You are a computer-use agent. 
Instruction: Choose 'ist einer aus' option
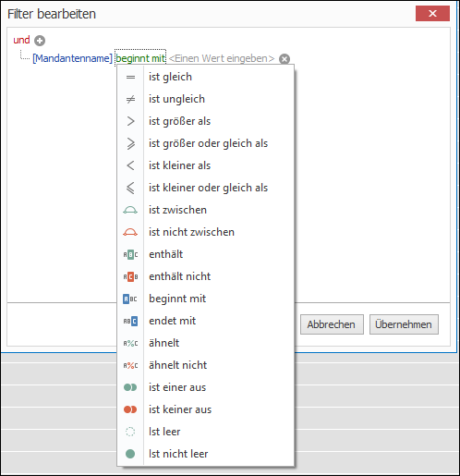click(205, 387)
